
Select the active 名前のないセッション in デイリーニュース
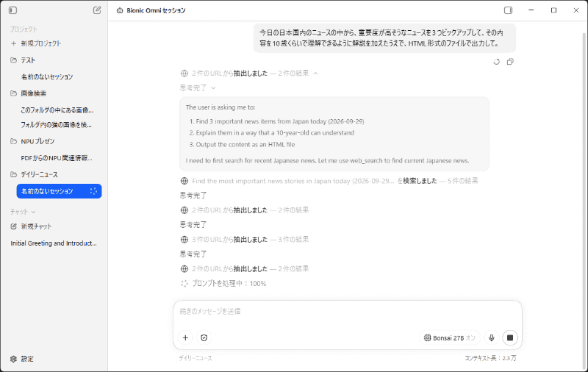click(60, 191)
